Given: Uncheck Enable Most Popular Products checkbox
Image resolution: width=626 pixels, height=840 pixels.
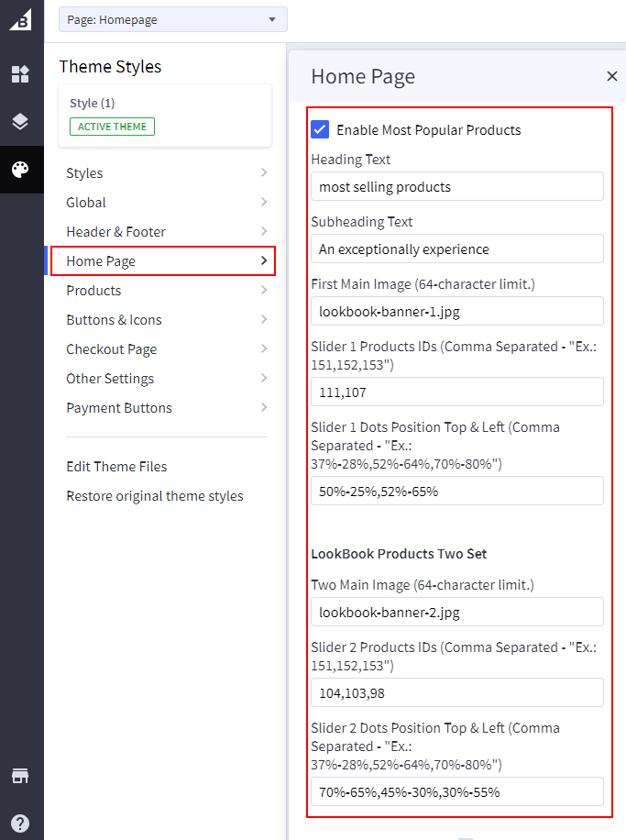Looking at the screenshot, I should (x=320, y=129).
